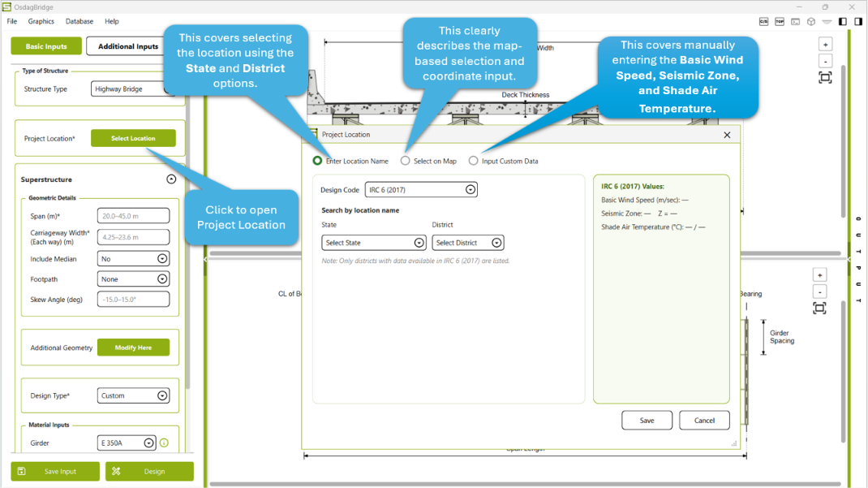Image resolution: width=868 pixels, height=488 pixels.
Task: Open the Design Type dropdown
Action: (x=133, y=395)
